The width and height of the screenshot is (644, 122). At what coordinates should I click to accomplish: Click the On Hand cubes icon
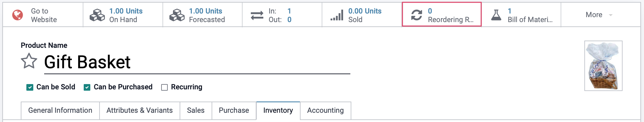point(97,15)
